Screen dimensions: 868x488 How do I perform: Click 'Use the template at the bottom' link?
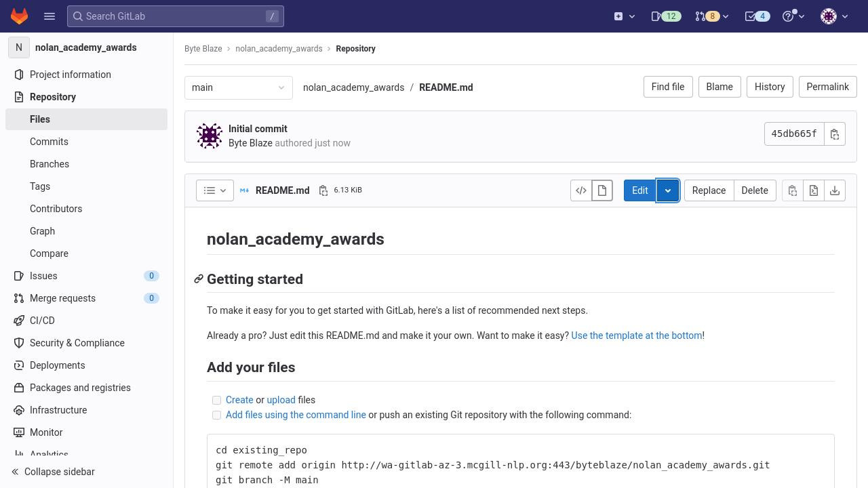click(637, 335)
